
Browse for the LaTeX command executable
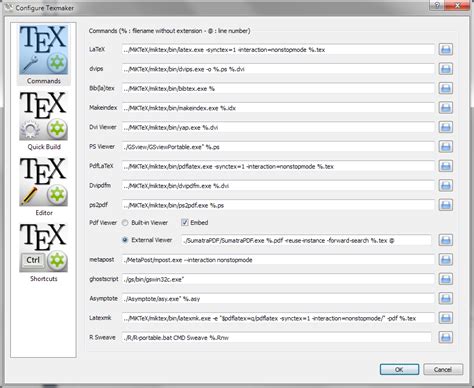coord(446,50)
